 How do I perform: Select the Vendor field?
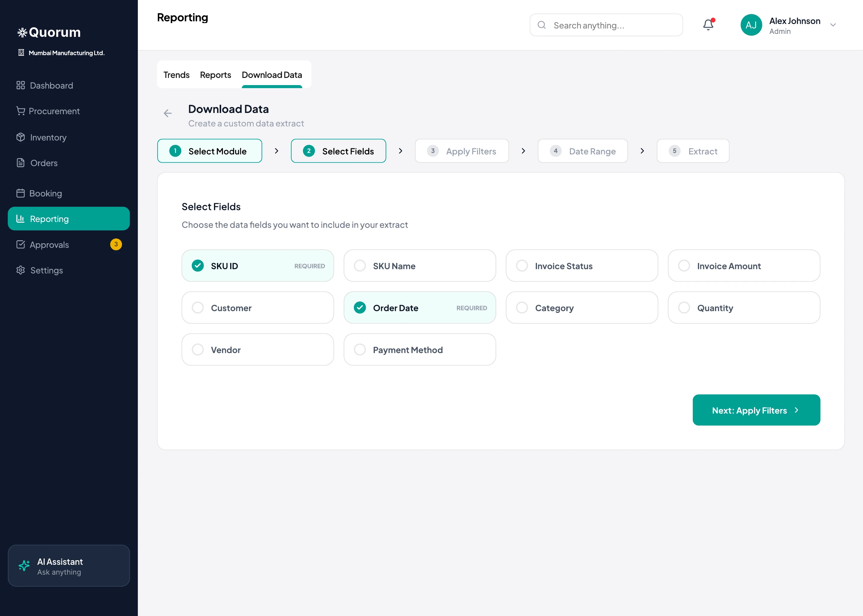click(x=258, y=349)
